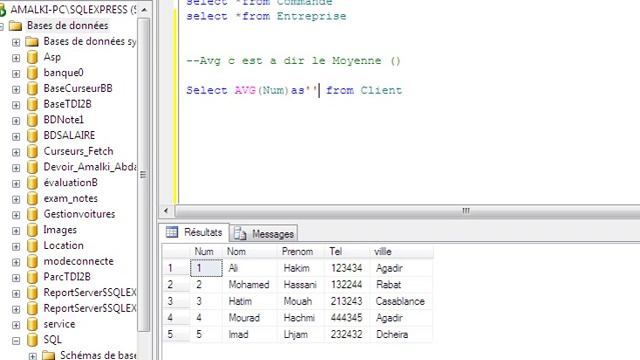Click the Gestionvoitures database icon
This screenshot has width=640, height=360.
pos(32,214)
